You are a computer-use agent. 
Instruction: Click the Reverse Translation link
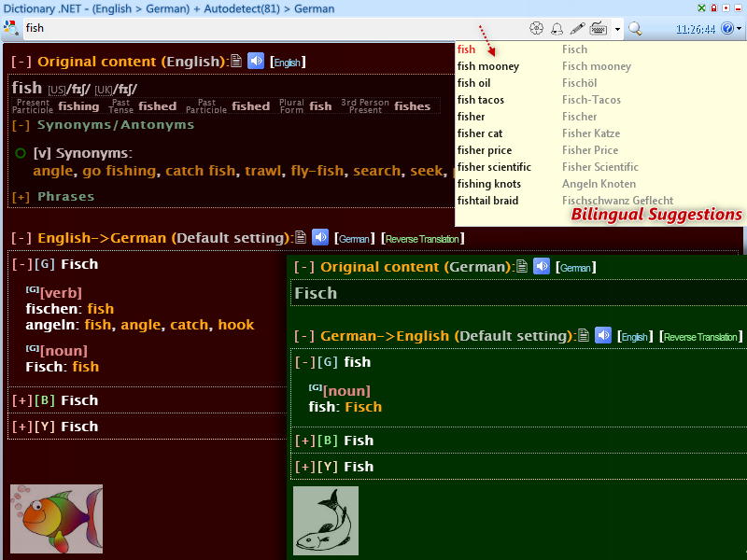422,238
